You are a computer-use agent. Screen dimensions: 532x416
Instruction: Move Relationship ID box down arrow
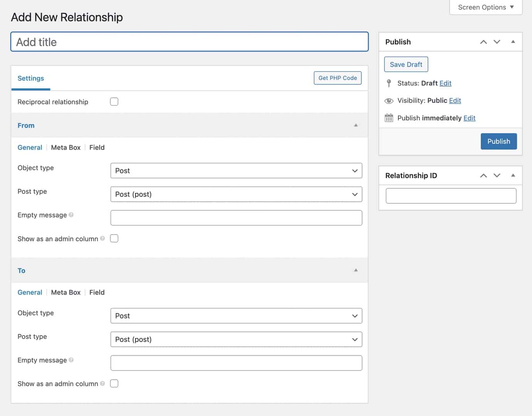(x=497, y=176)
